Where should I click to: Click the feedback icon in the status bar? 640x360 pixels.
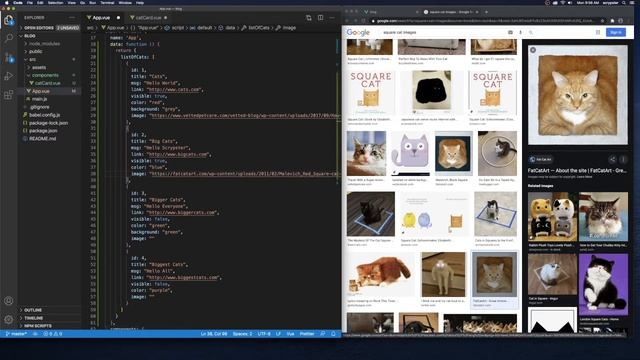point(322,333)
